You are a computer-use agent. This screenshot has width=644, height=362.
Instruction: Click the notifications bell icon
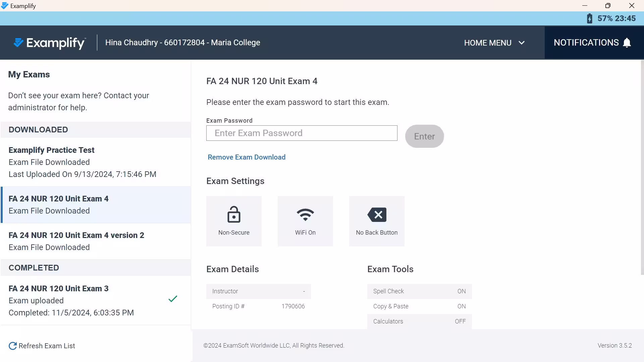[627, 43]
